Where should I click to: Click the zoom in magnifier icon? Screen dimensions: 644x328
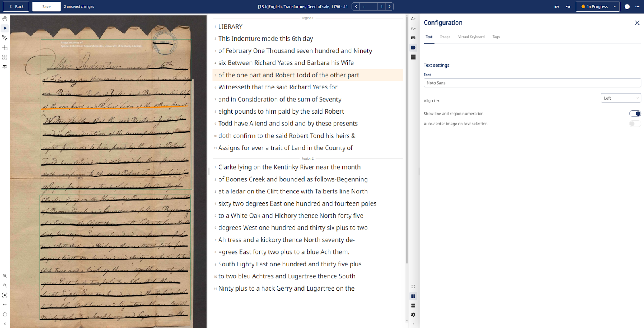5,276
